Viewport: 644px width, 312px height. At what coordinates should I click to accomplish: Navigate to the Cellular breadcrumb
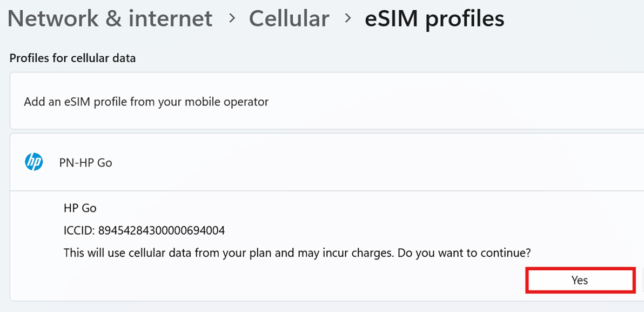tap(289, 19)
